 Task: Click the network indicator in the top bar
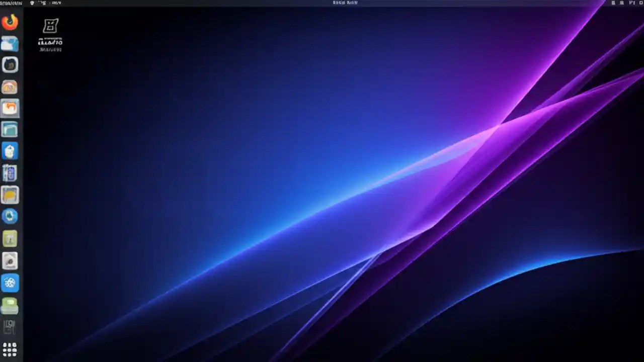[612, 3]
